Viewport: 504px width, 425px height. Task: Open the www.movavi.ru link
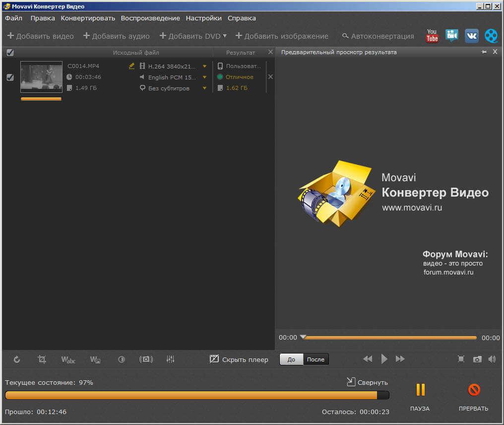click(x=412, y=208)
